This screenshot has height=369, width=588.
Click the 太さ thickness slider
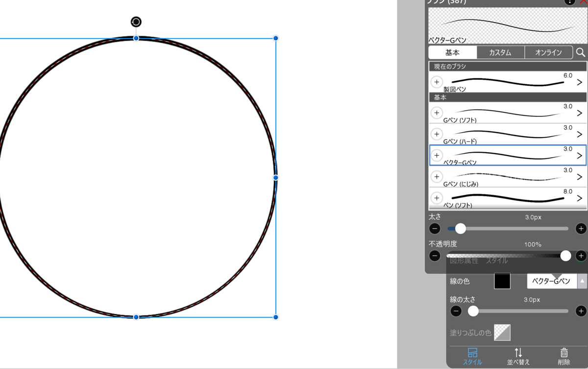point(508,229)
